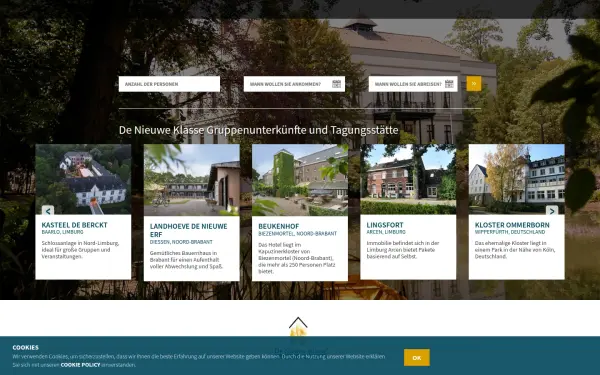Image resolution: width=600 pixels, height=375 pixels.
Task: Open the arrival date calendar icon
Action: (336, 84)
